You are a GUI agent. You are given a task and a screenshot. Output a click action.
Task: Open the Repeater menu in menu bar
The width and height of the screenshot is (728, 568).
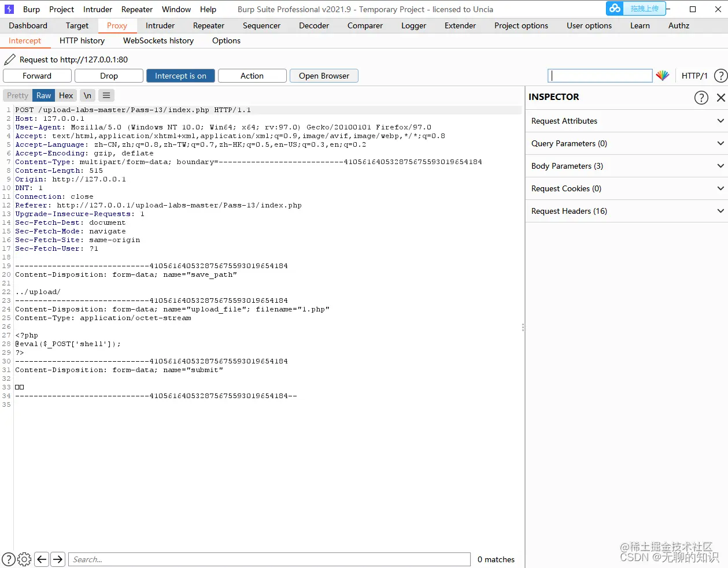pos(137,9)
